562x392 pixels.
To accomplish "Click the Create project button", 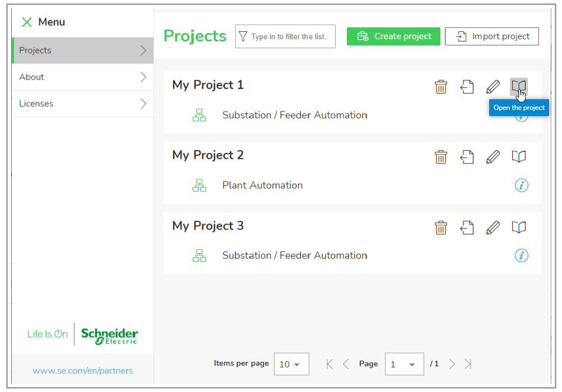I will pyautogui.click(x=393, y=36).
